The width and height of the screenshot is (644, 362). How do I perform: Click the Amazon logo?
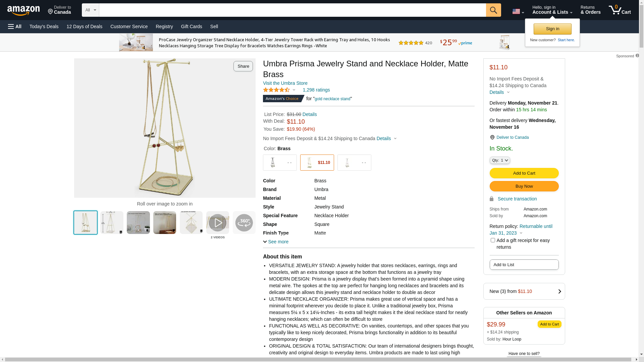click(x=23, y=10)
